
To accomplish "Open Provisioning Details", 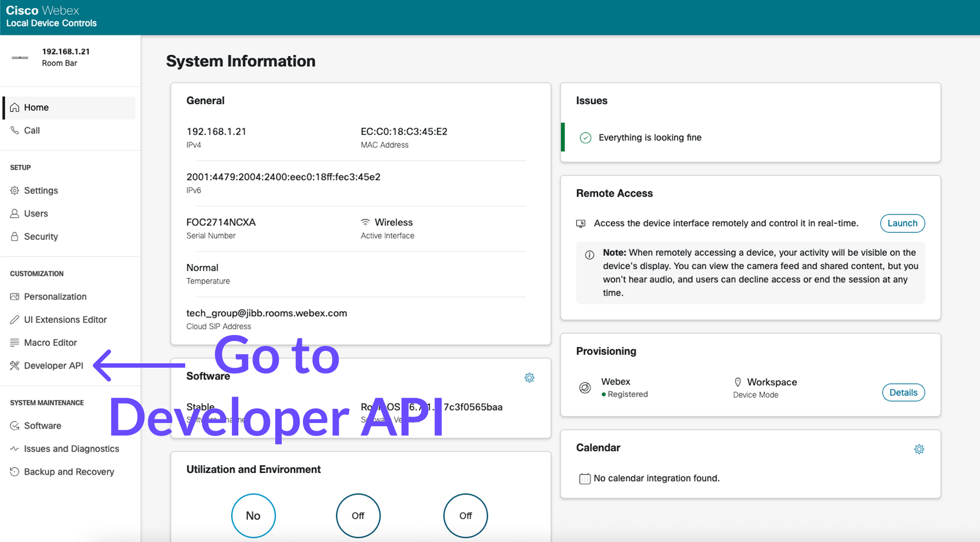I will point(903,393).
